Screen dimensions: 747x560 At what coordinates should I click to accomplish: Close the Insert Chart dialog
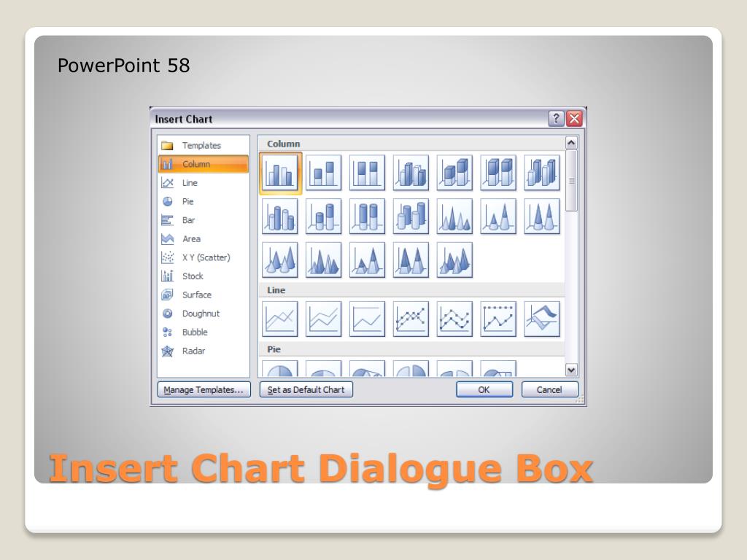pos(575,119)
